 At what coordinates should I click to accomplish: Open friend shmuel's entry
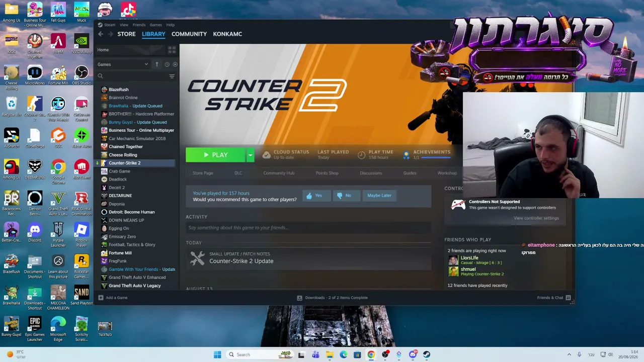[476, 271]
